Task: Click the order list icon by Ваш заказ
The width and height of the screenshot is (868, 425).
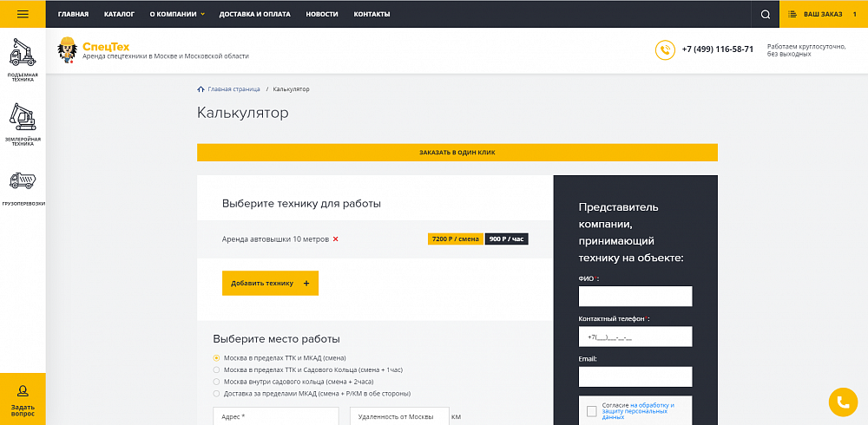Action: 792,14
